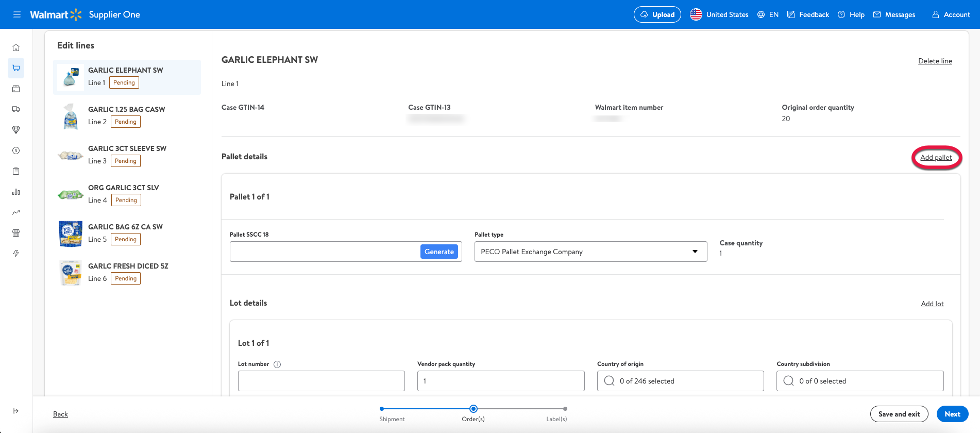Open the dollar coin payments icon

(x=16, y=151)
